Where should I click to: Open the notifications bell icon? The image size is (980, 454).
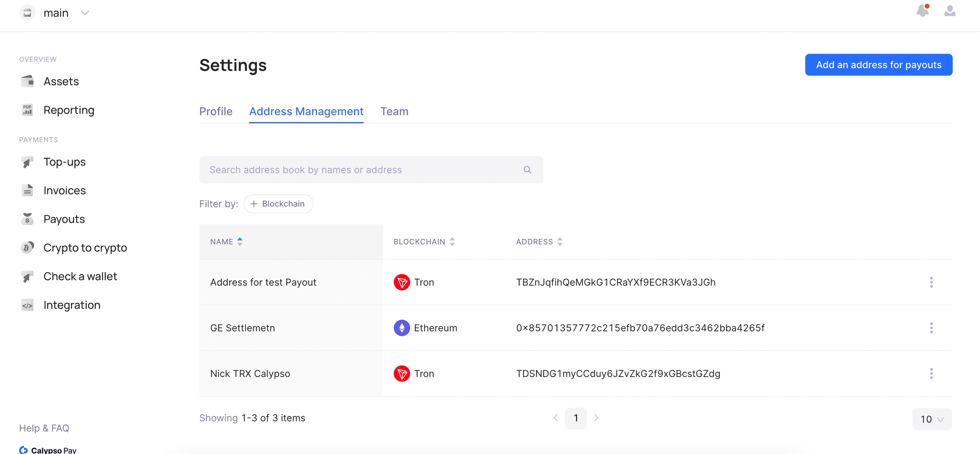922,11
